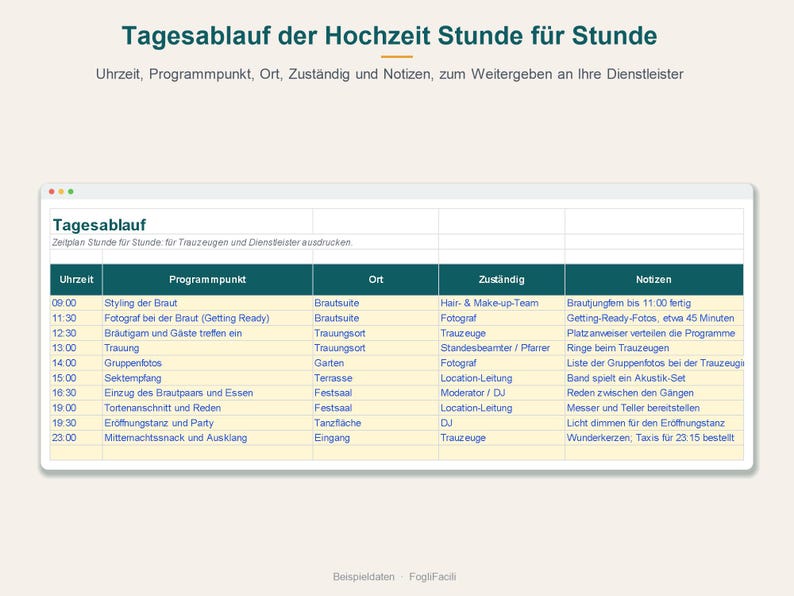Screen dimensions: 794x596
Task: Click the Fotograf cell in the 14:00 row
Action: (x=501, y=363)
